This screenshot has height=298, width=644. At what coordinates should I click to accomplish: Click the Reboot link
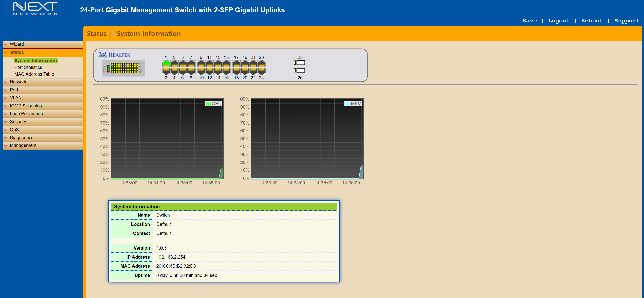point(592,21)
